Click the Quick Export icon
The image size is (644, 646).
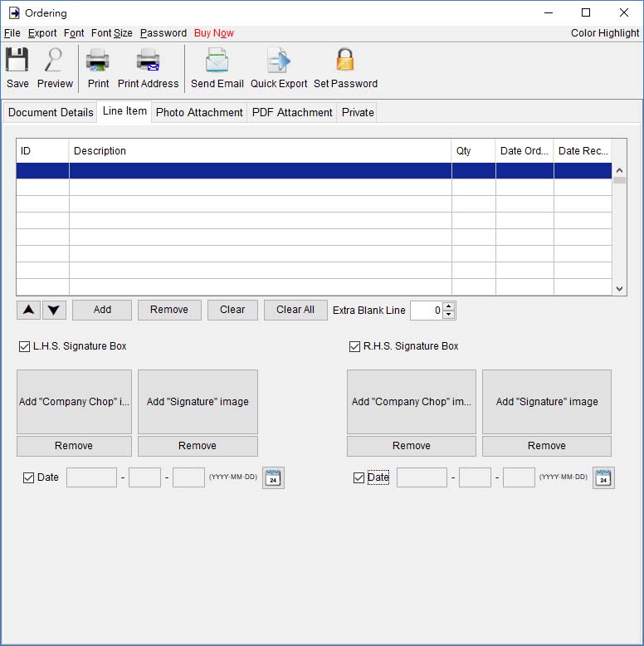click(x=279, y=60)
